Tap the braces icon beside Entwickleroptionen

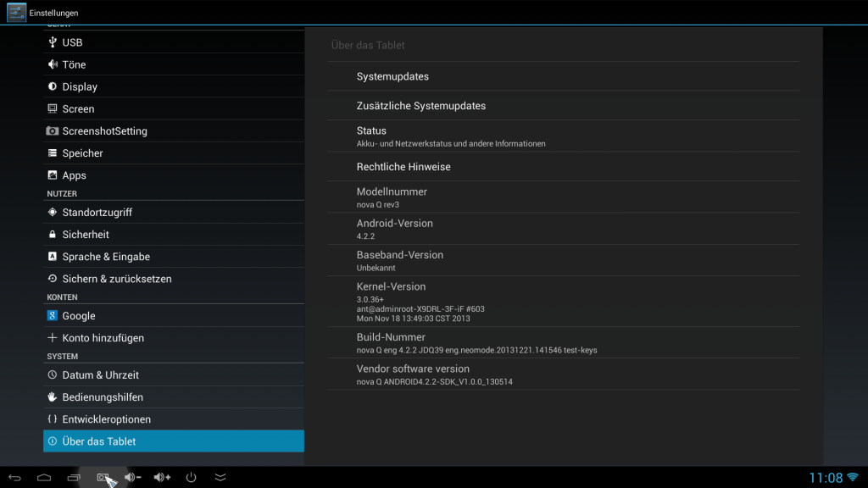click(53, 419)
